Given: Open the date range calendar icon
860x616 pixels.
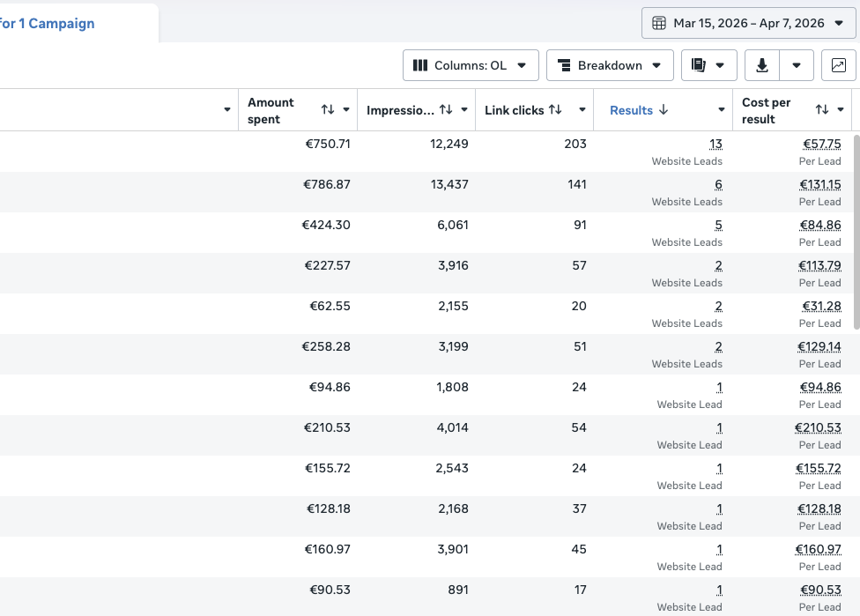Looking at the screenshot, I should click(659, 23).
